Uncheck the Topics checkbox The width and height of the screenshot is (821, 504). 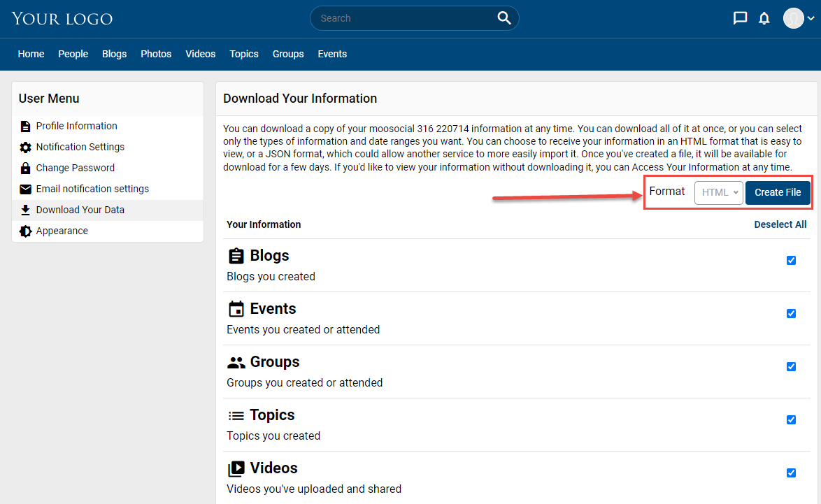click(791, 419)
